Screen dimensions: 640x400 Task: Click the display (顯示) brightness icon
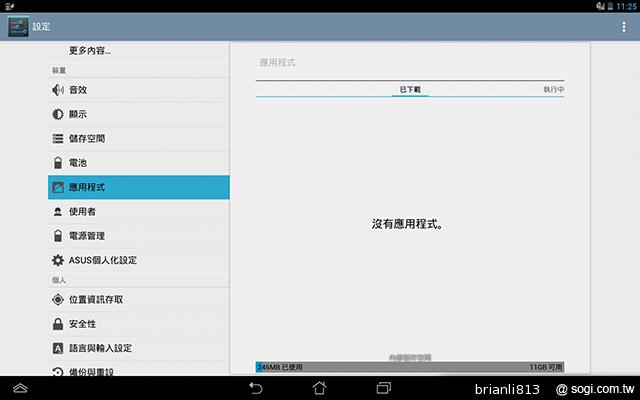click(58, 114)
